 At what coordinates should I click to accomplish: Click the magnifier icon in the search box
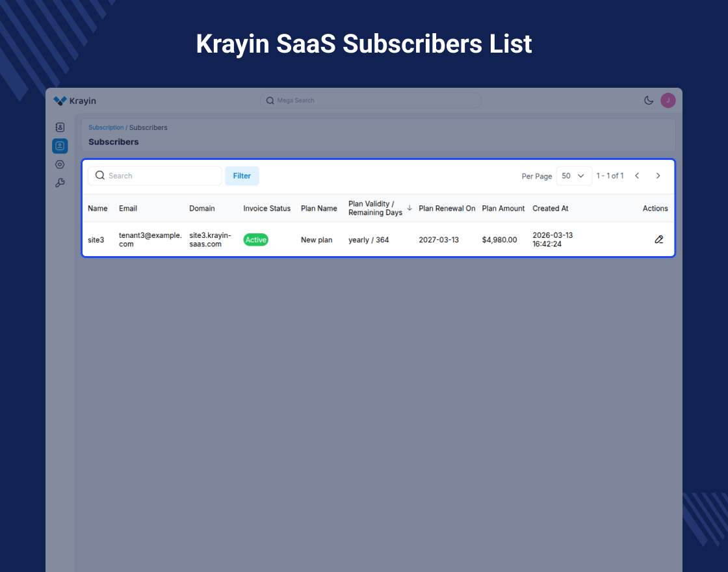pyautogui.click(x=100, y=175)
